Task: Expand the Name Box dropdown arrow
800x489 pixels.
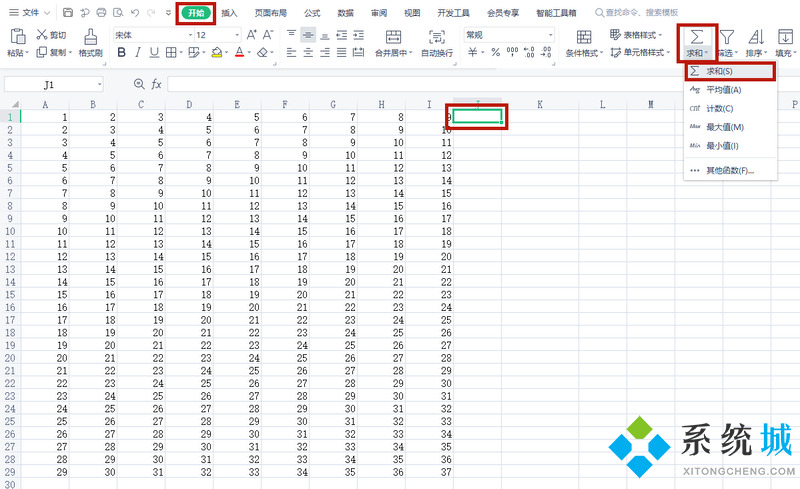Action: [x=99, y=85]
